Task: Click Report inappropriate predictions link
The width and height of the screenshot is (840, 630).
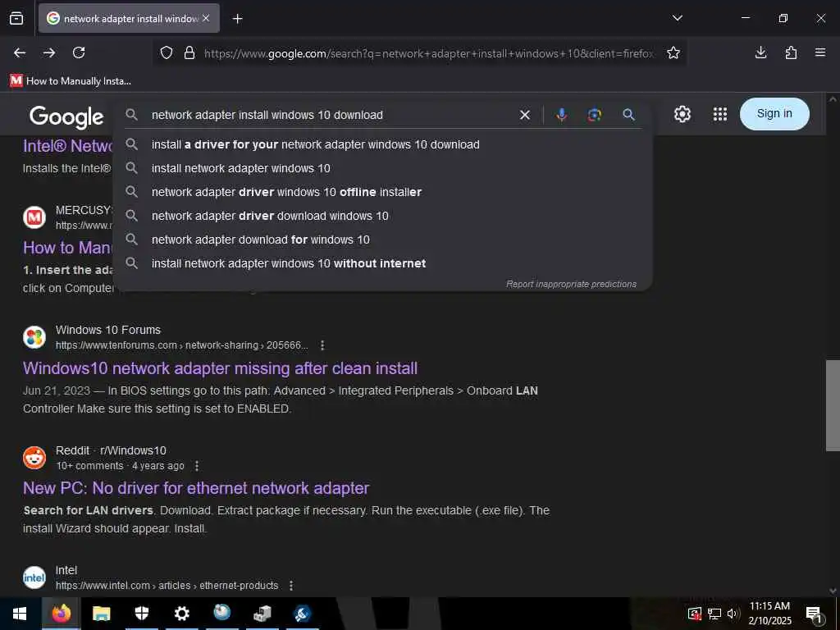Action: [x=571, y=284]
